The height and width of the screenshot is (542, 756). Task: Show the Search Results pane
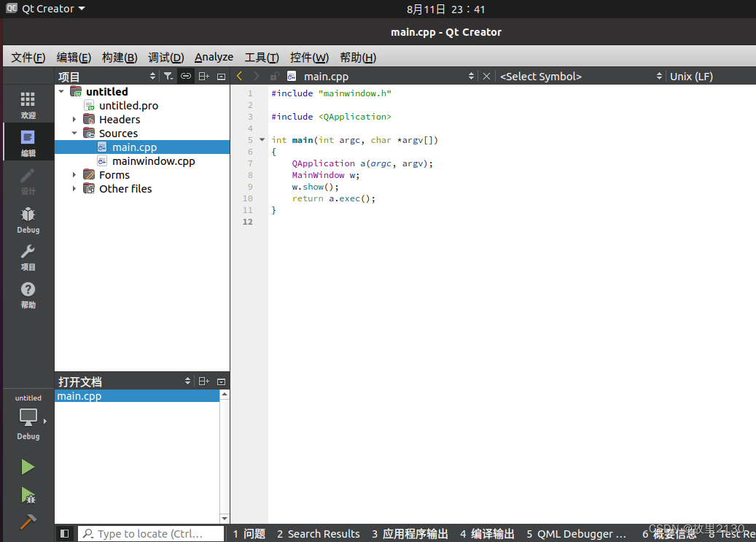point(318,533)
